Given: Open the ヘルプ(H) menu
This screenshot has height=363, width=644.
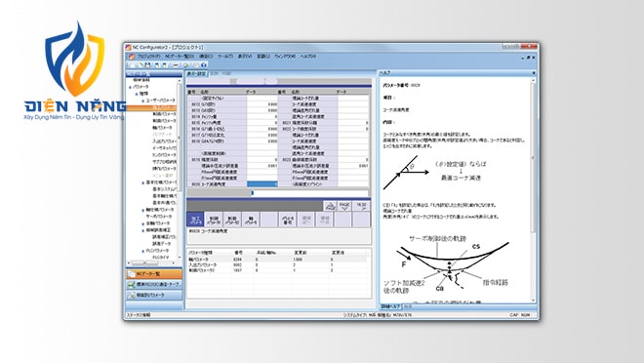Looking at the screenshot, I should (307, 57).
